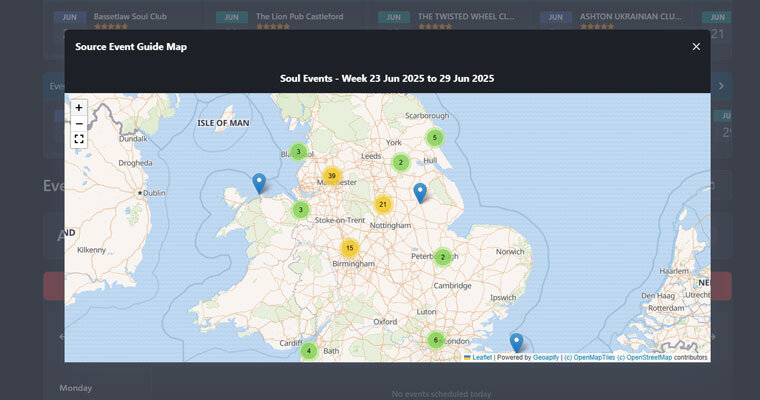Screen dimensions: 760x400
Task: Open the OpenStreetMap attribution link
Action: tap(645, 357)
